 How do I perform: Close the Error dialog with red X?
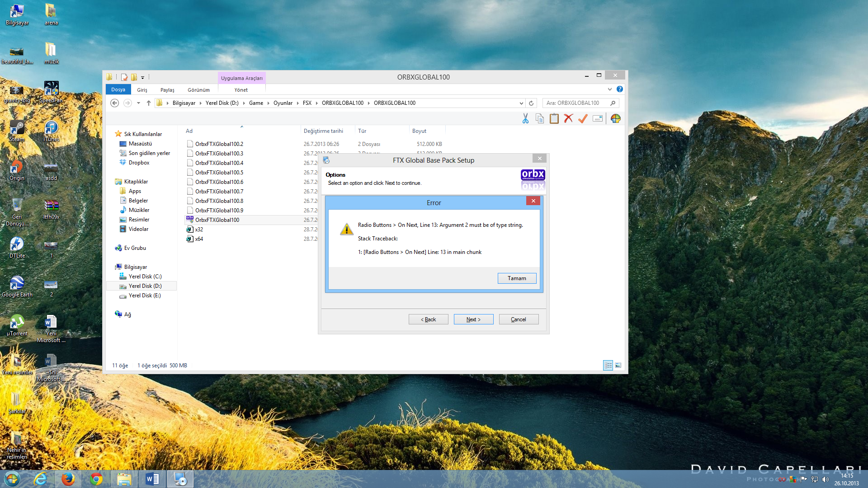(x=533, y=201)
